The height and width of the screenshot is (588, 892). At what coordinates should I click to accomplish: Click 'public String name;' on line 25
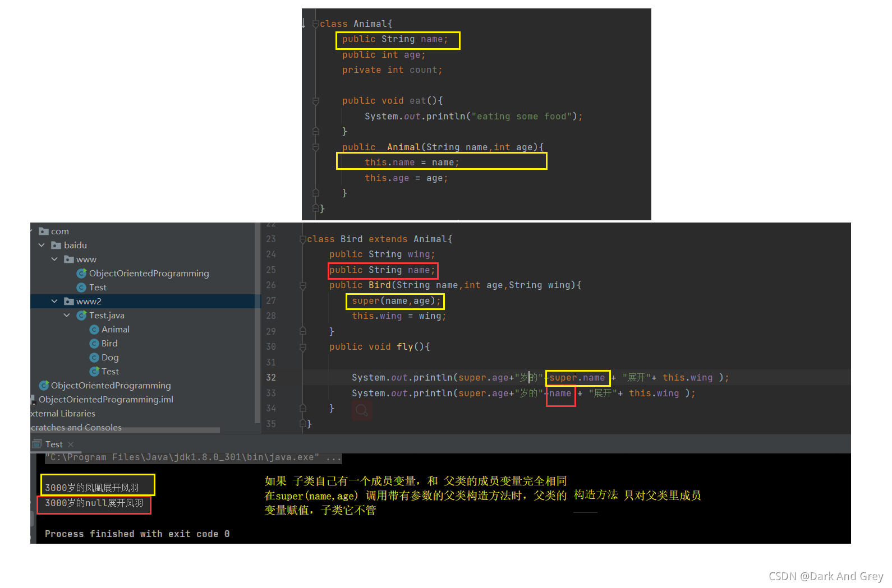[x=383, y=270]
